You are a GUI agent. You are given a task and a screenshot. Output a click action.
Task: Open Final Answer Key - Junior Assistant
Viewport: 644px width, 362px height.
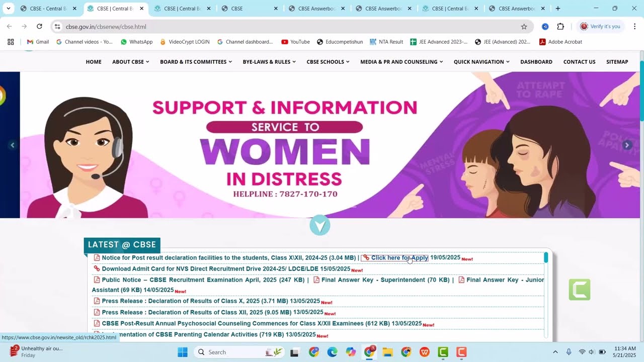[x=318, y=285]
